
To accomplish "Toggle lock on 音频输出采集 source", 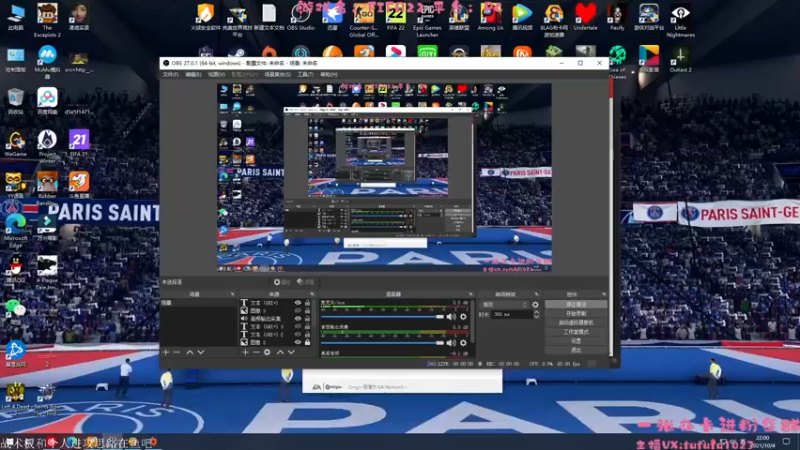I will click(307, 318).
